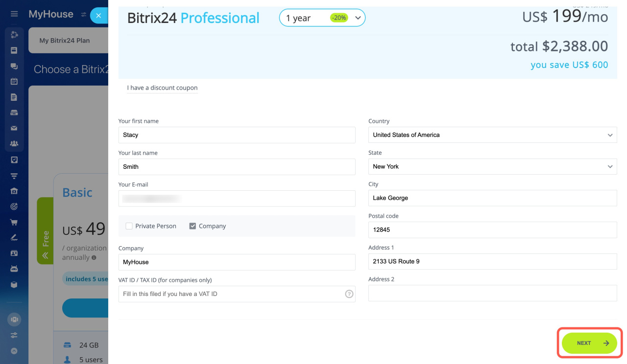Open the tasks checkmark icon

tap(14, 159)
